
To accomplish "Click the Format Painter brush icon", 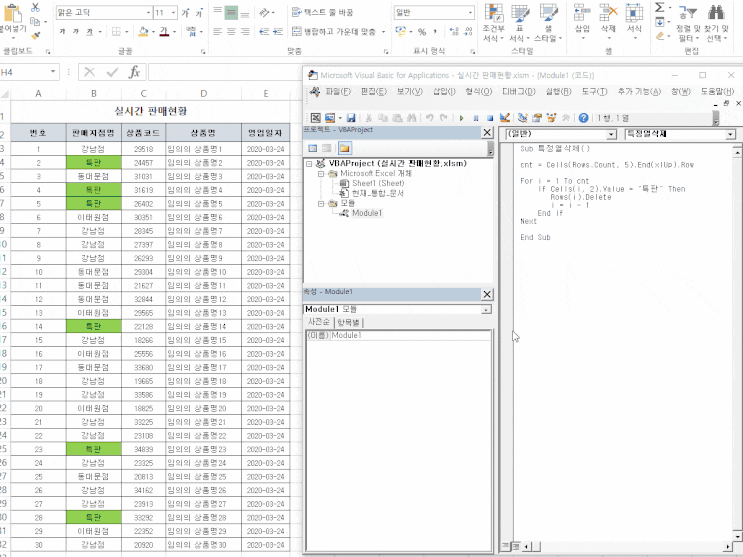I will click(x=35, y=35).
